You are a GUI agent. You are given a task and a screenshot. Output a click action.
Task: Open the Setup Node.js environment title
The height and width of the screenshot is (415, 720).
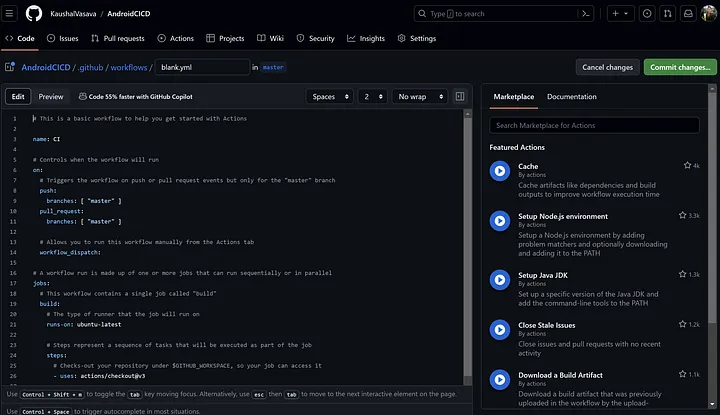(563, 216)
